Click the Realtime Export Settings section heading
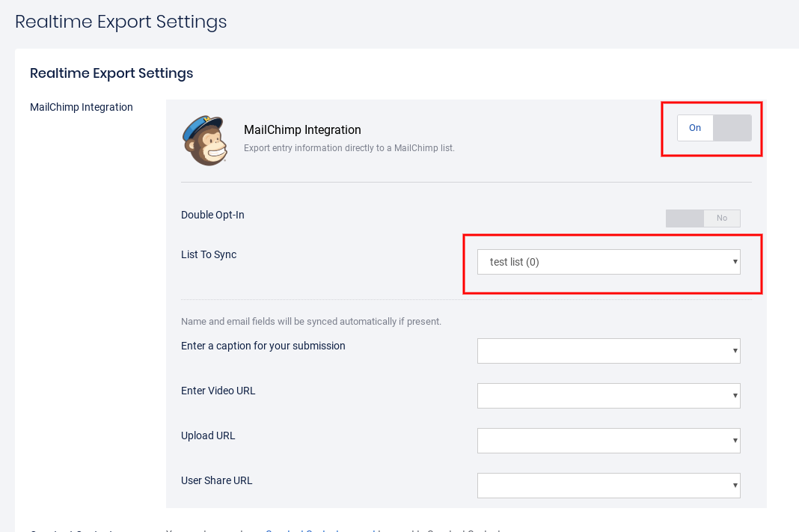 [x=111, y=73]
